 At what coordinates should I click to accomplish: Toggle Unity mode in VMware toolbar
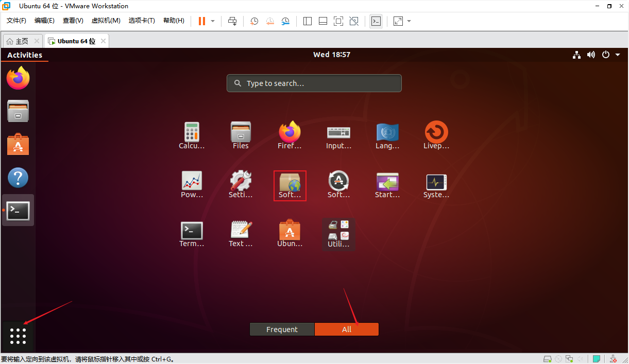tap(354, 21)
